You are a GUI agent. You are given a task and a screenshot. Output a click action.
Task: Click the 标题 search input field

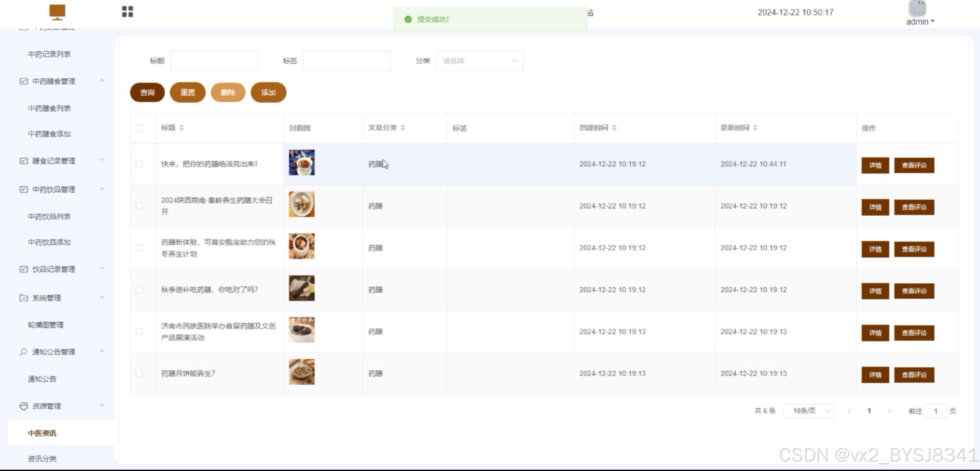point(214,61)
